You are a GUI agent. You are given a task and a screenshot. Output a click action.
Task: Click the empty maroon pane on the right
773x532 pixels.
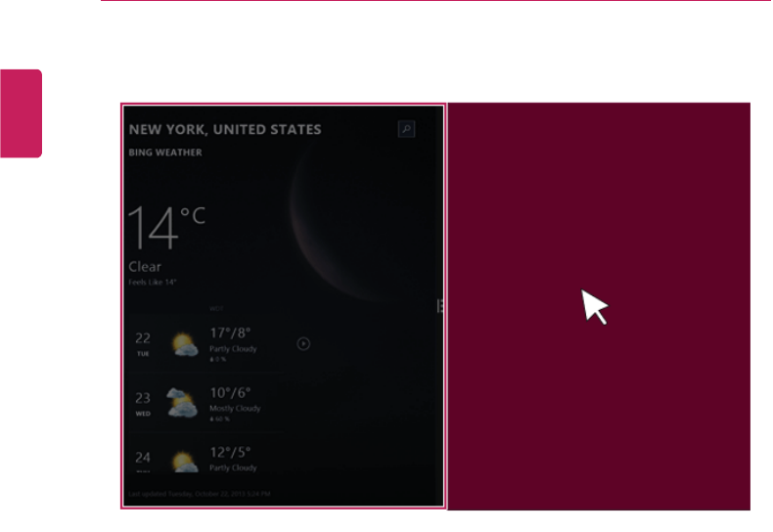coord(599,306)
